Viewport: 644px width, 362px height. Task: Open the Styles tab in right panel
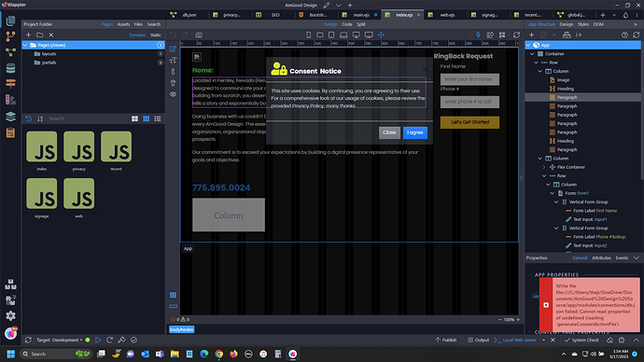(x=582, y=24)
